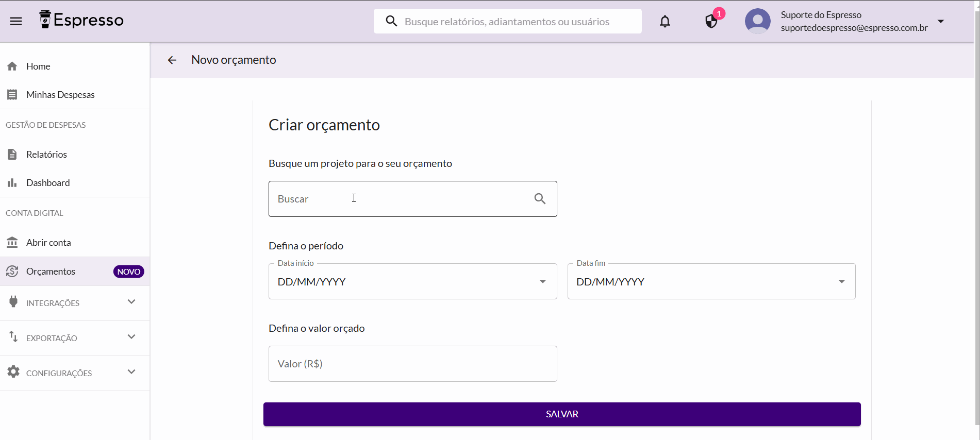The image size is (980, 440).
Task: Click the Configurações gear icon
Action: pyautogui.click(x=13, y=371)
